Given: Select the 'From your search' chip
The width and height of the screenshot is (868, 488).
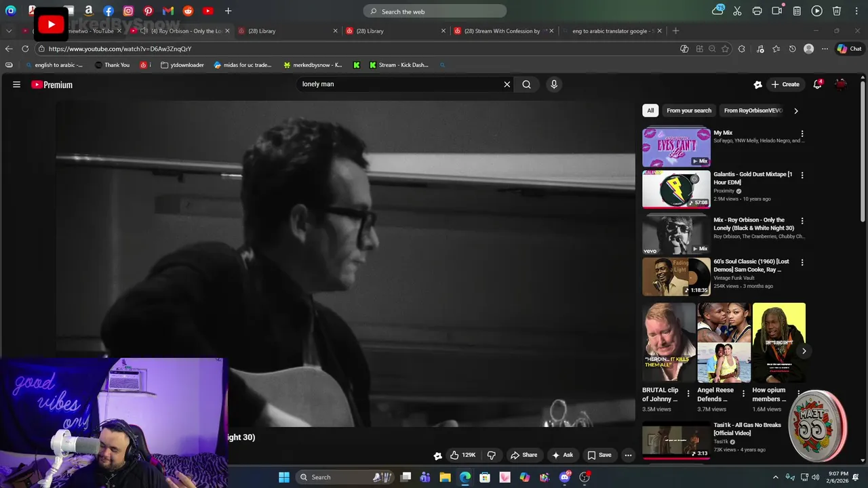Looking at the screenshot, I should (689, 110).
